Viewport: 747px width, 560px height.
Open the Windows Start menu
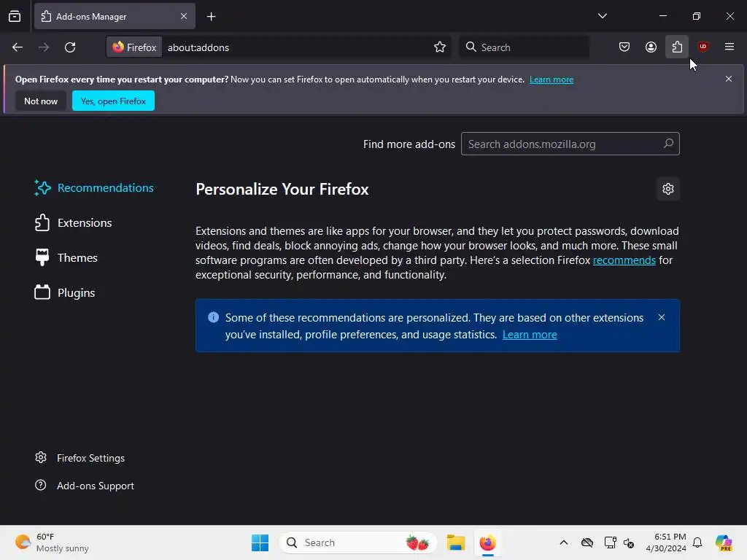click(x=260, y=542)
